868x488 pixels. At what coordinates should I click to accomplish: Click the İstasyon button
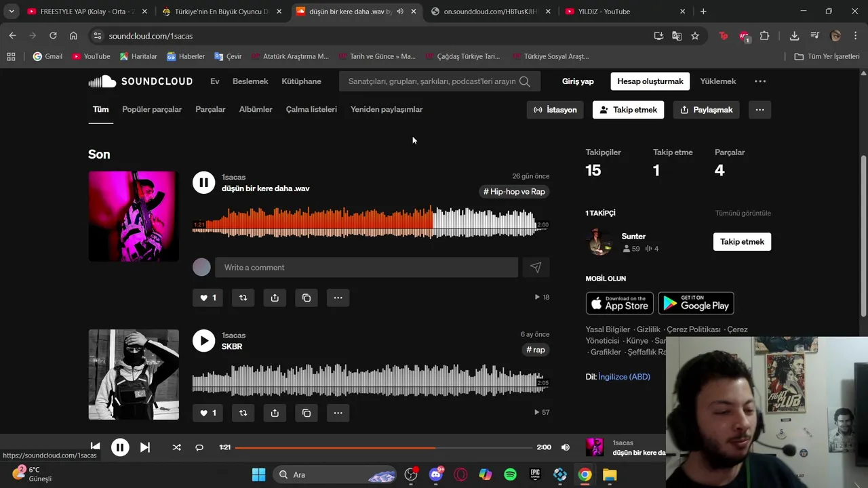(x=555, y=110)
